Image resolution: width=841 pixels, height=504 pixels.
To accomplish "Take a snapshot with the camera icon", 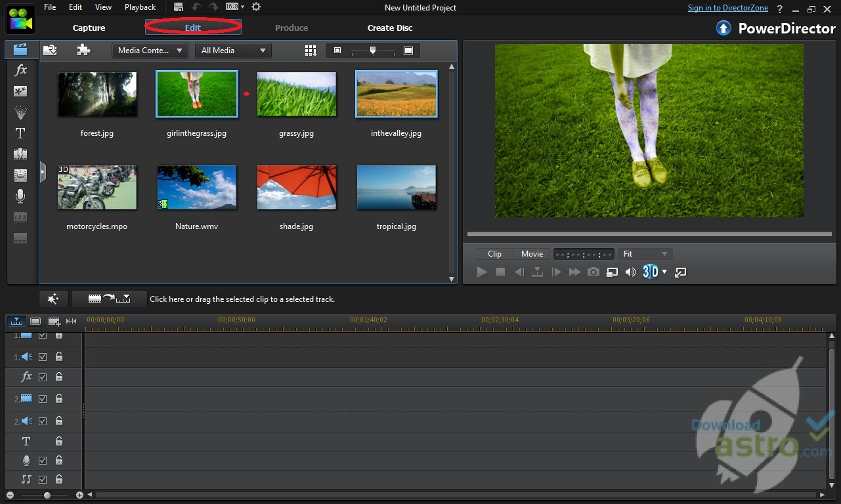I will point(593,272).
